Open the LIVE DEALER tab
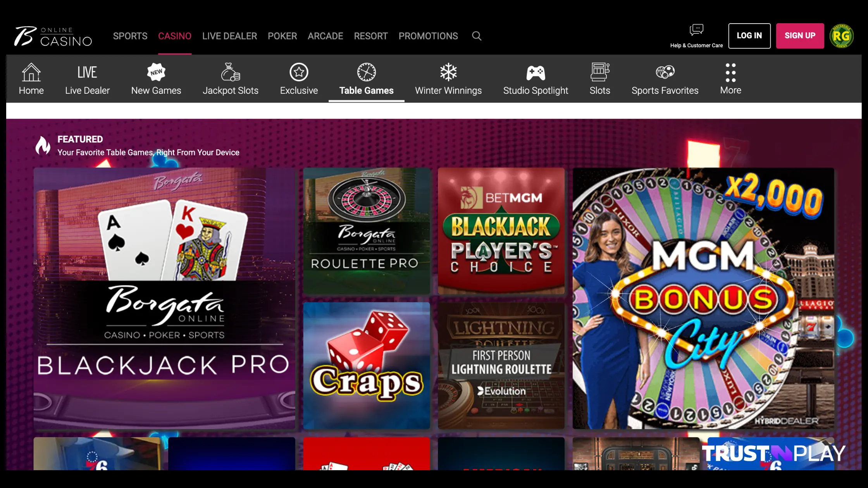The image size is (868, 488). tap(229, 36)
